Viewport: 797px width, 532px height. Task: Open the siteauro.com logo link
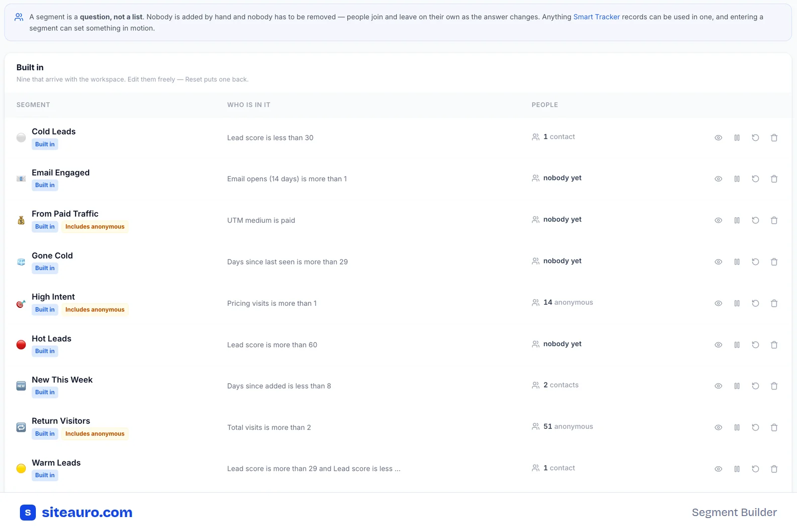click(x=76, y=512)
